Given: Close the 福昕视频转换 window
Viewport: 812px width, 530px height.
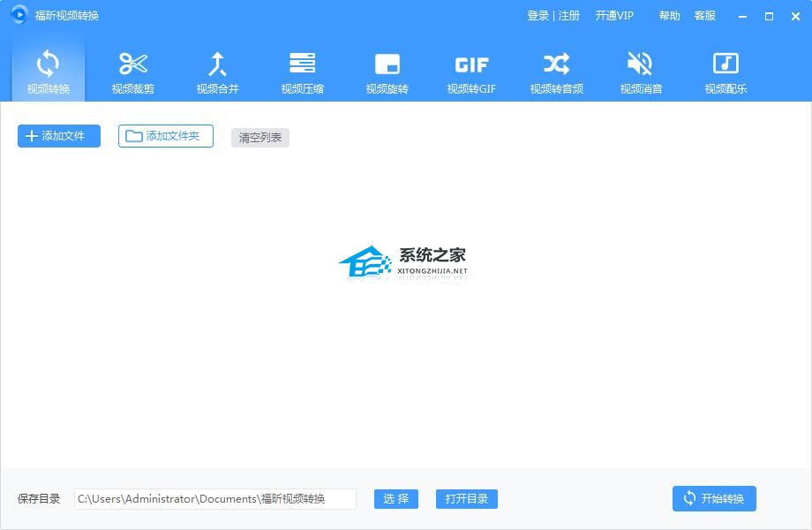Looking at the screenshot, I should coord(795,17).
